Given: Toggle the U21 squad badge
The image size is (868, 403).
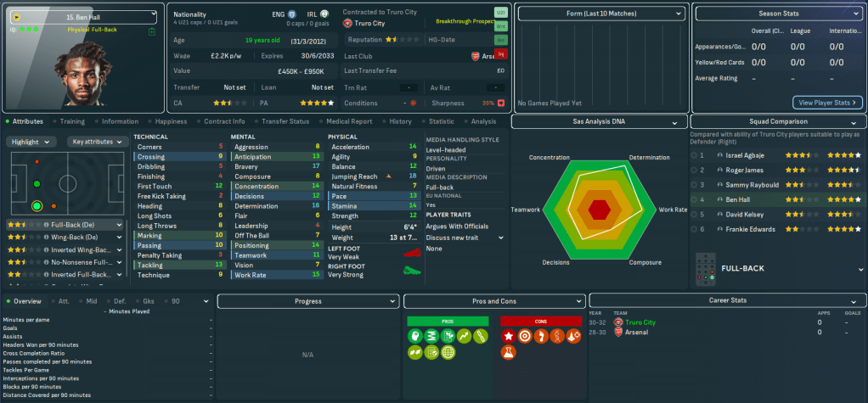Looking at the screenshot, I should [x=500, y=14].
